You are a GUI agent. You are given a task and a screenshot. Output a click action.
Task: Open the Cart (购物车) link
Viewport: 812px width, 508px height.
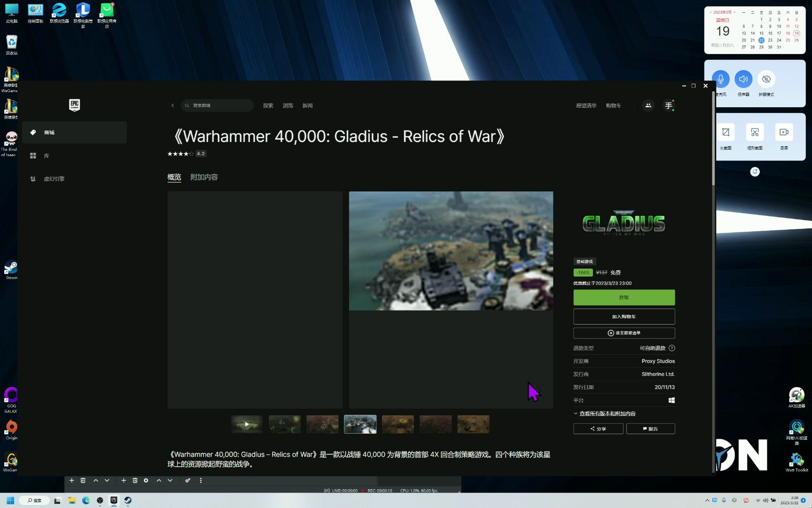613,105
